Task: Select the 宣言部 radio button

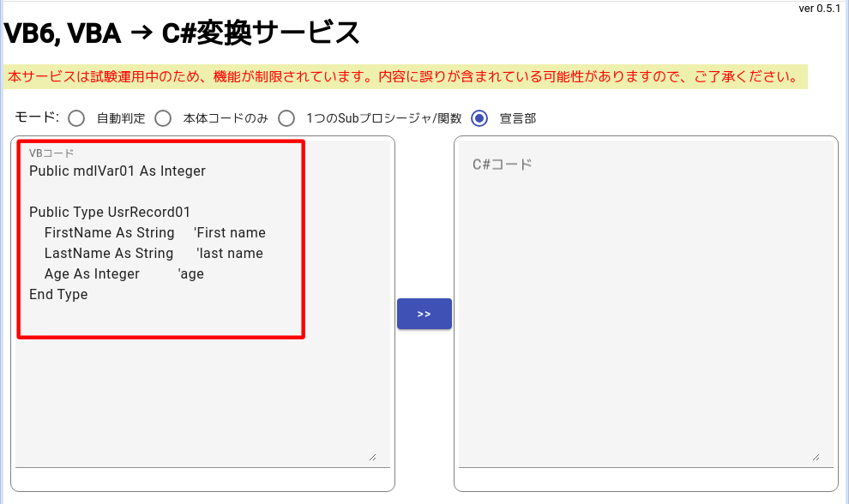Action: pos(479,118)
